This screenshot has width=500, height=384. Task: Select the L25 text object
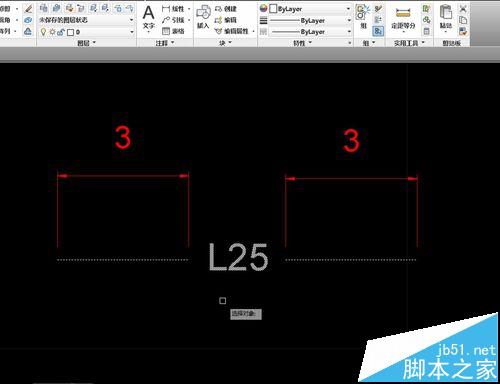[238, 257]
